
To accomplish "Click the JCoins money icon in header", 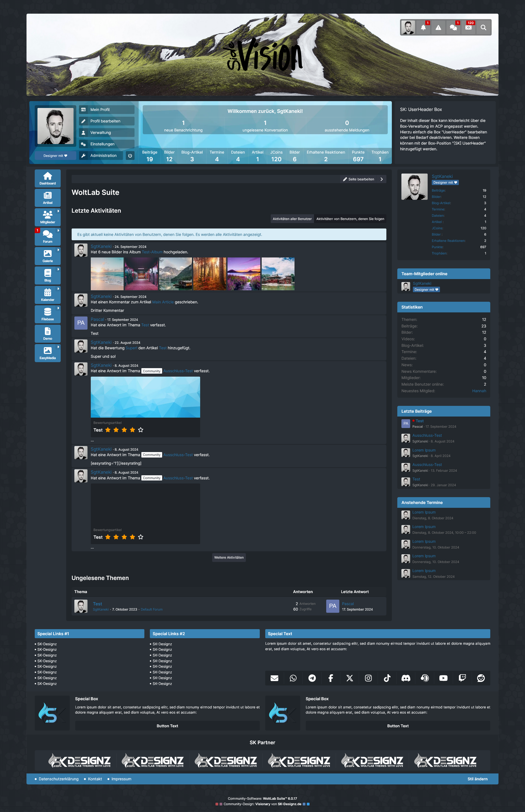I will coord(468,28).
